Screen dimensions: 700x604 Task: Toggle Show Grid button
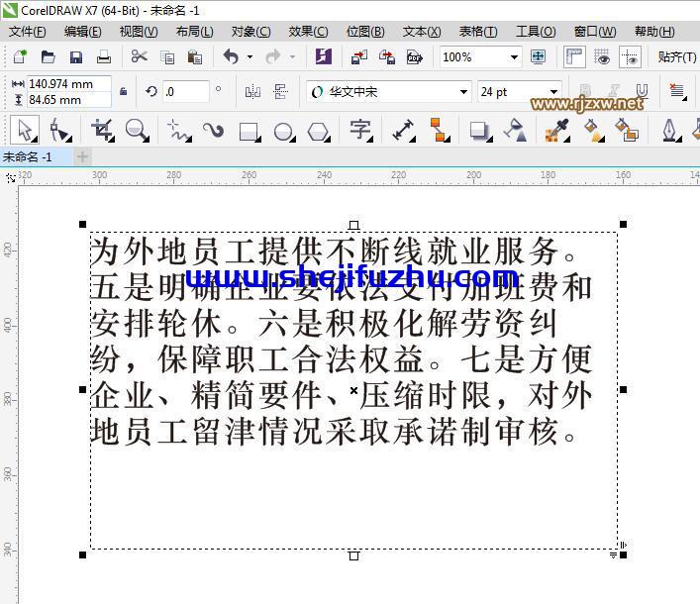tap(602, 56)
